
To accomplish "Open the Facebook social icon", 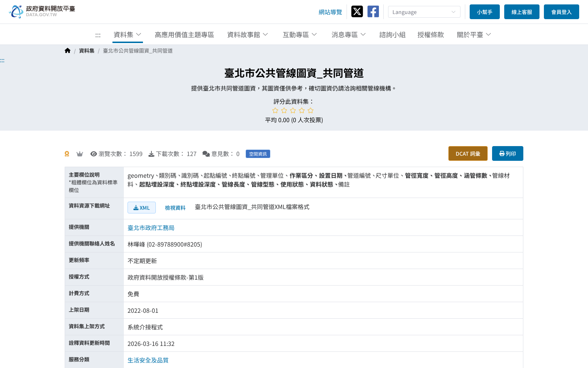I will point(373,11).
